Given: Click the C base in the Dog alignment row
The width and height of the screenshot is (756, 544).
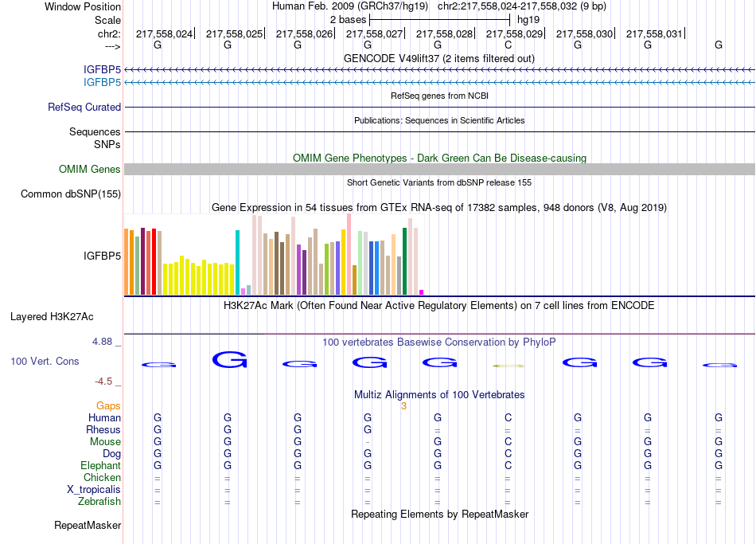Looking at the screenshot, I should click(x=509, y=454).
